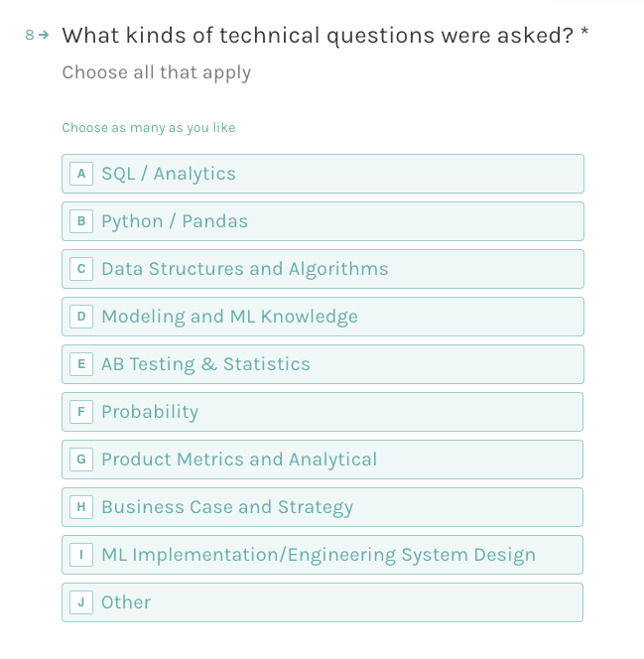Select ML Implementation/Engineering System Design
644x659 pixels.
point(322,555)
